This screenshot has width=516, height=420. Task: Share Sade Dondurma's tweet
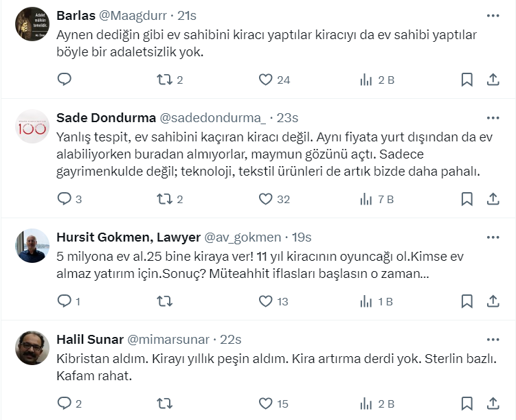click(x=493, y=199)
